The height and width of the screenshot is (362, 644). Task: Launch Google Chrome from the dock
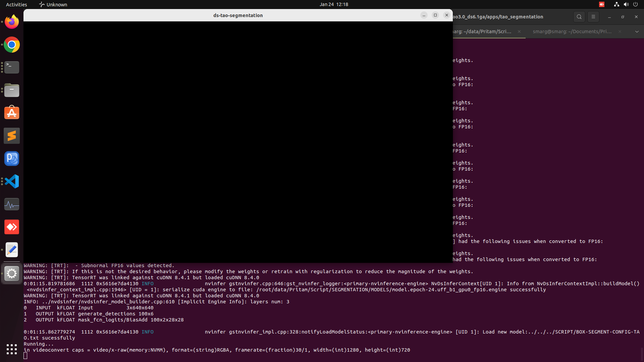[x=11, y=45]
